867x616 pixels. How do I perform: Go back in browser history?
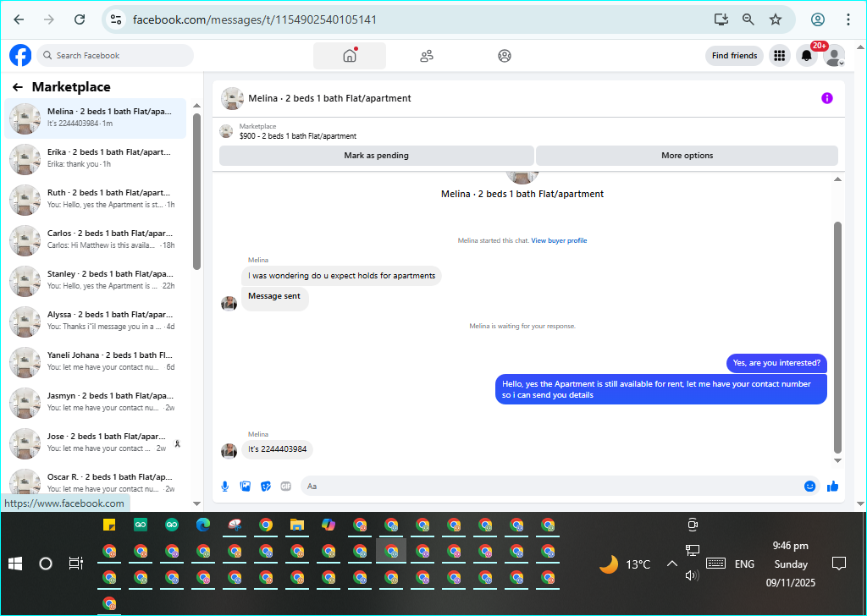click(19, 19)
